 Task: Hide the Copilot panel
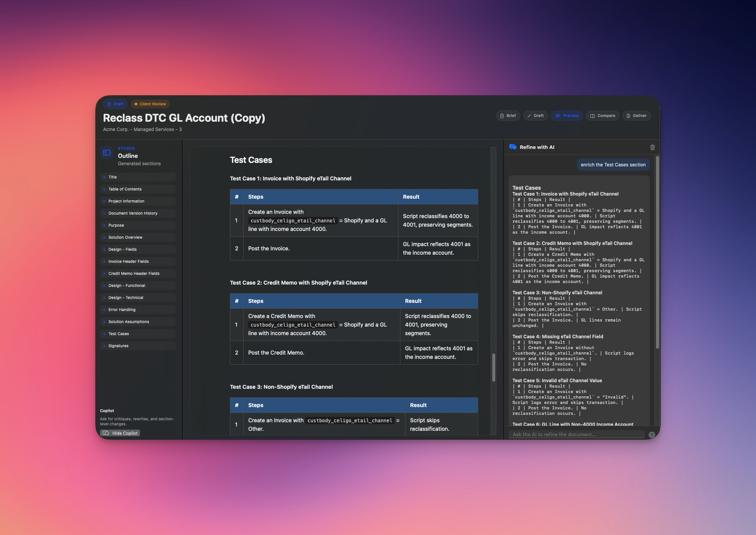coord(120,433)
